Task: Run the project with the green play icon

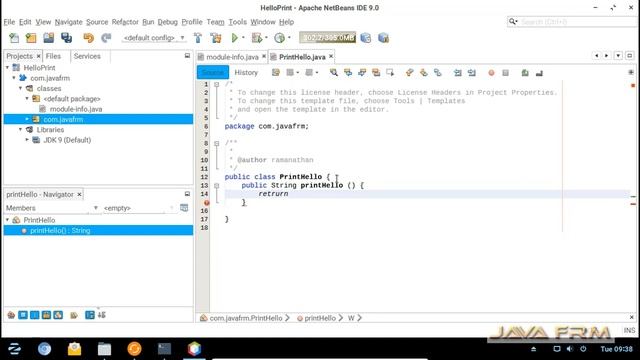Action: (x=235, y=38)
